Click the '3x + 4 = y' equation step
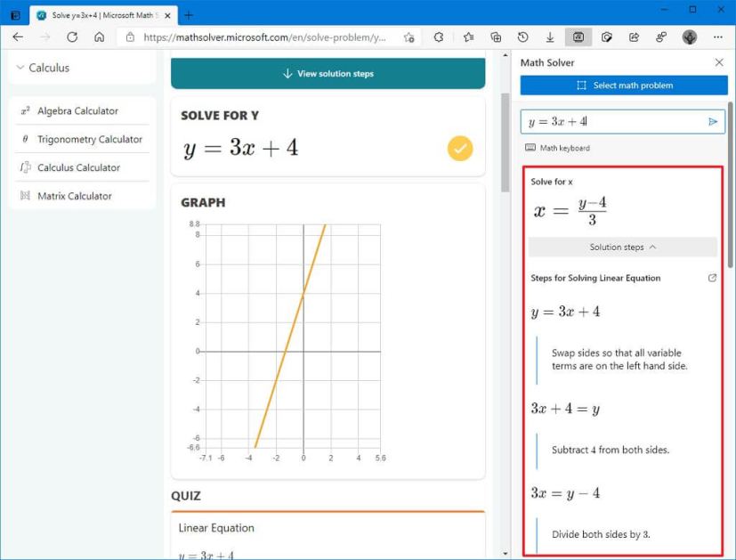This screenshot has height=560, width=736. 565,409
